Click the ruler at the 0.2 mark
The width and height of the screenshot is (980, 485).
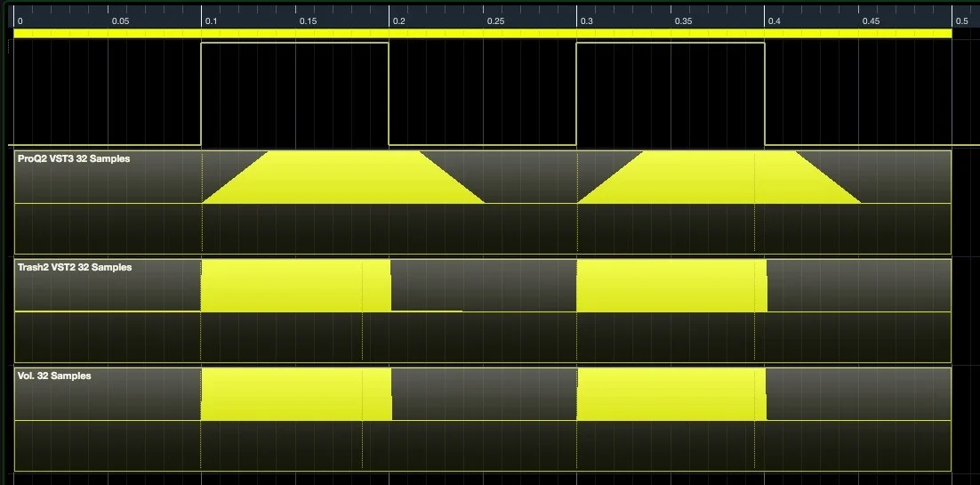398,21
